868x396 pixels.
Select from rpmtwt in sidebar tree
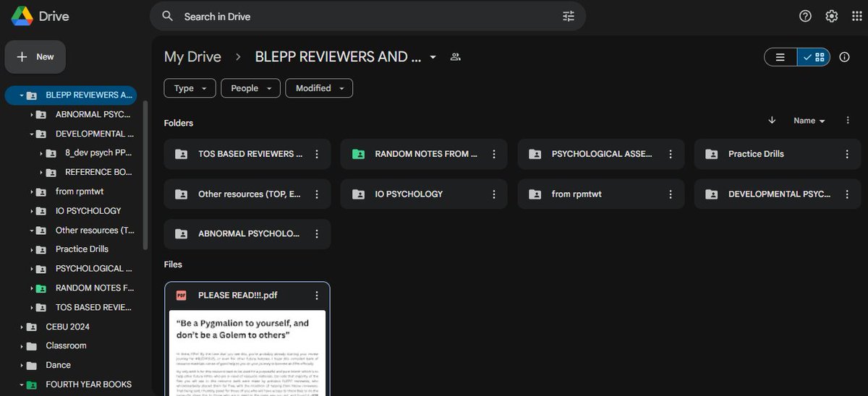[81, 191]
